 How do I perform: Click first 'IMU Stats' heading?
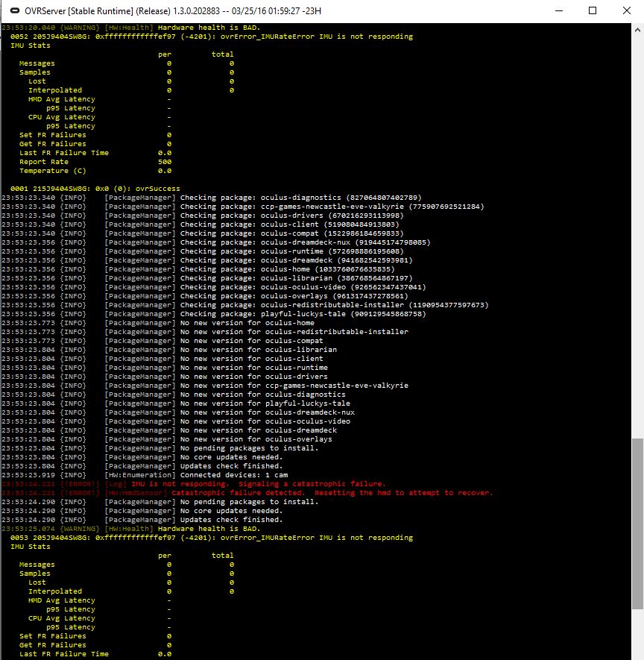pyautogui.click(x=31, y=45)
